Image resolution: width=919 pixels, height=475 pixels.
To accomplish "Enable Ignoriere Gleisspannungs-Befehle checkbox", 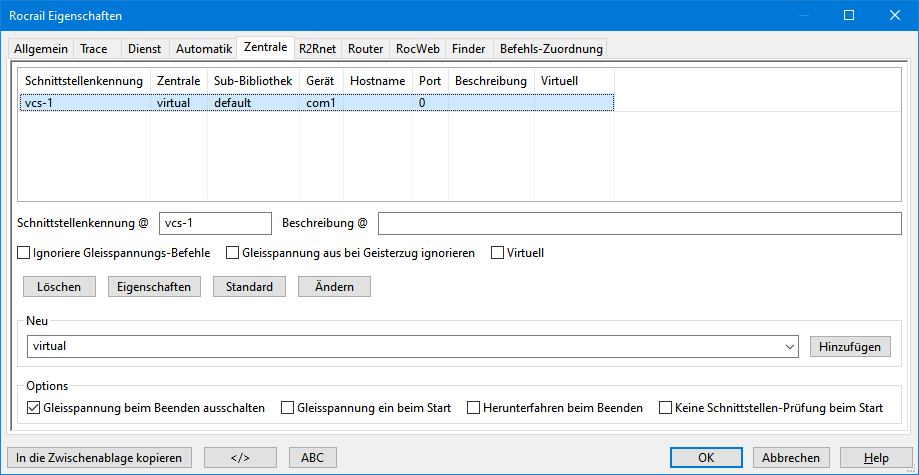I will coord(24,254).
